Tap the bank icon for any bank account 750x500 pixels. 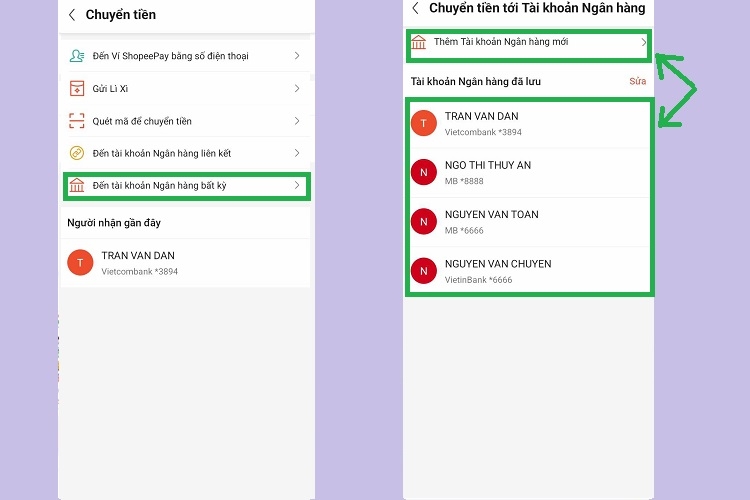point(77,186)
